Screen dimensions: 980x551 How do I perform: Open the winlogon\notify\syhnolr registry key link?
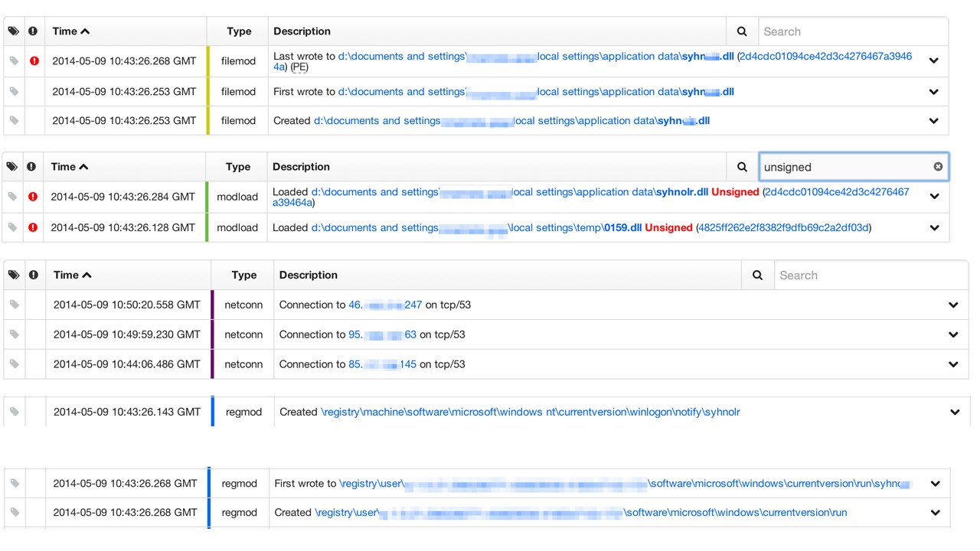pyautogui.click(x=530, y=412)
